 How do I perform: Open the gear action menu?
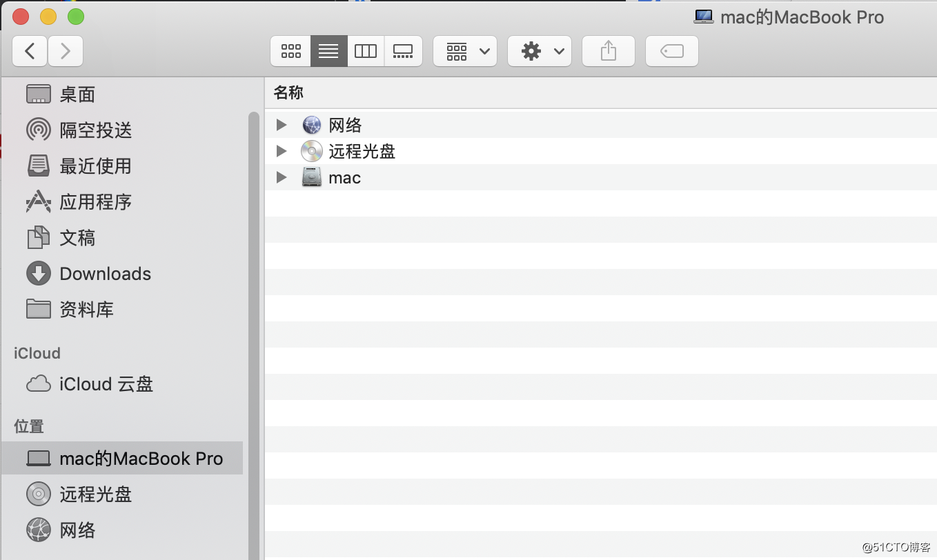tap(540, 51)
